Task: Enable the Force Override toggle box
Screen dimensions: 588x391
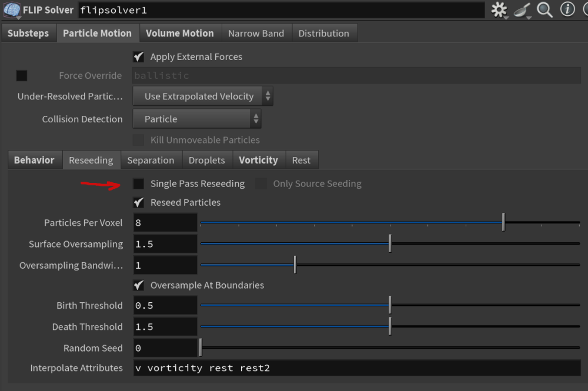Action: [22, 76]
